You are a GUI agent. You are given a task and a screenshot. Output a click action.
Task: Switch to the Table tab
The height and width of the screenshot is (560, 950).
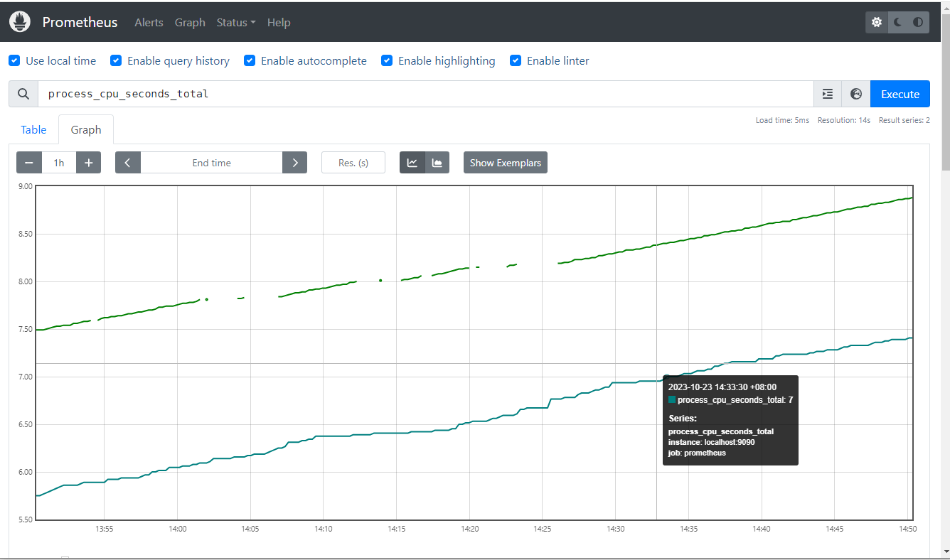coord(33,129)
